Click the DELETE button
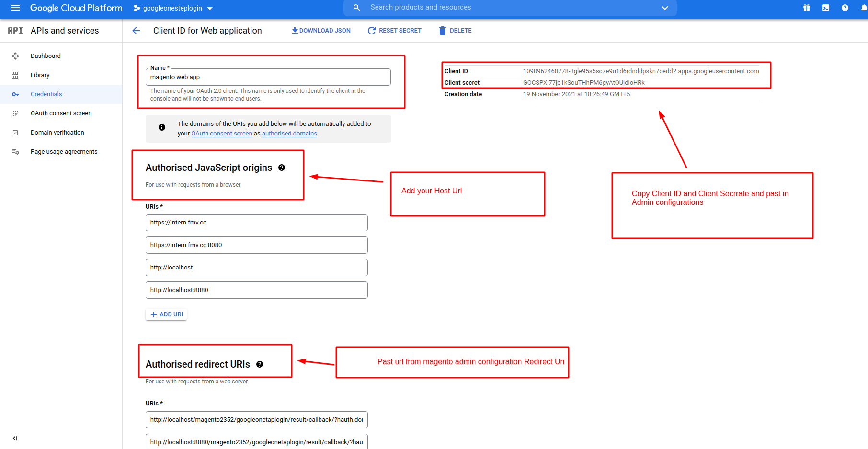 pos(456,31)
